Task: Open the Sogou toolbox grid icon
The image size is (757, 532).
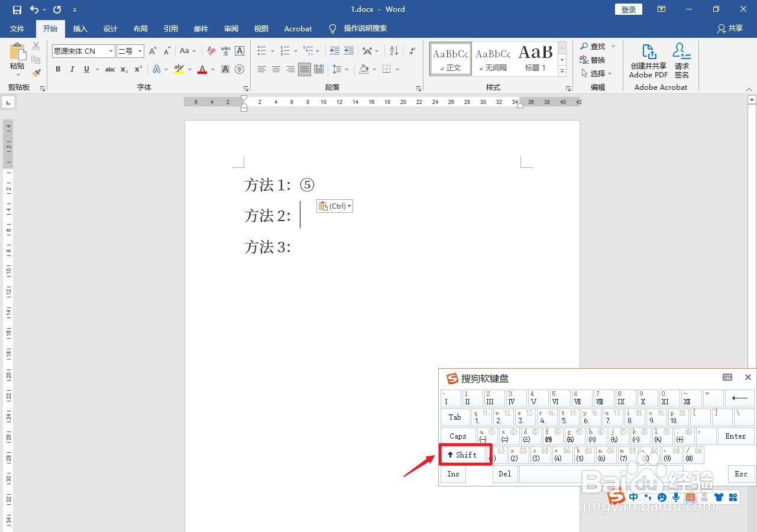Action: click(x=733, y=497)
